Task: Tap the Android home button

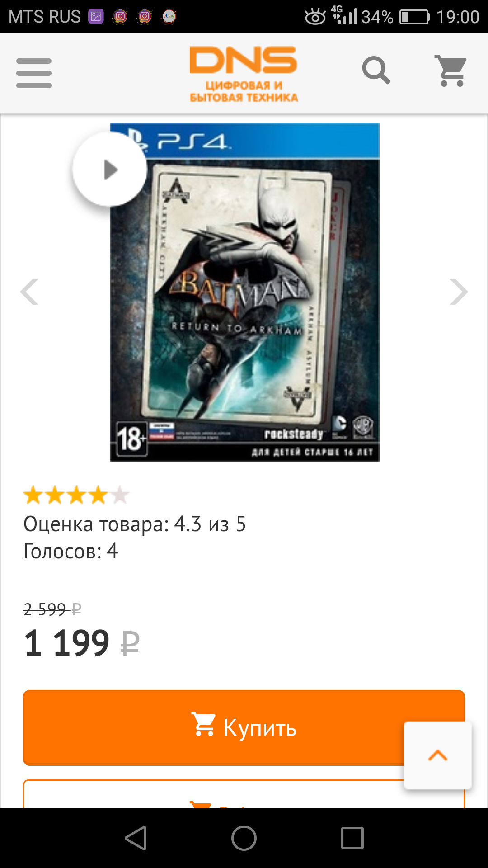Action: click(x=244, y=838)
